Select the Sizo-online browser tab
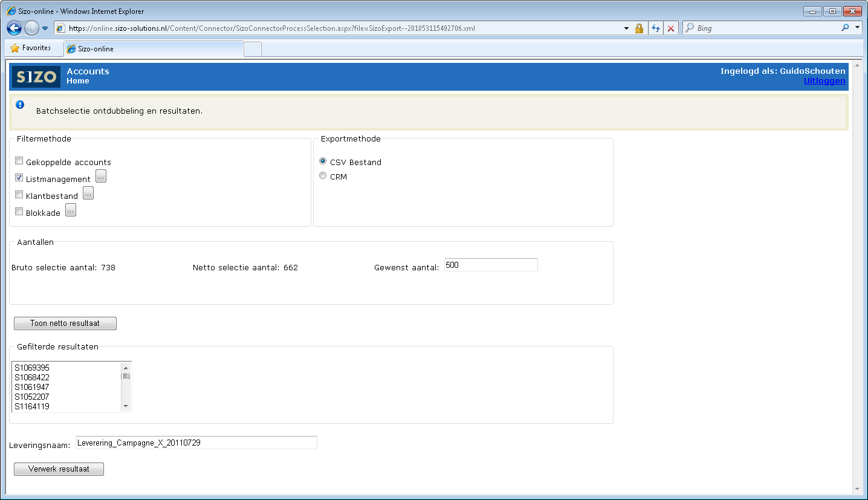This screenshot has height=500, width=868. click(154, 49)
